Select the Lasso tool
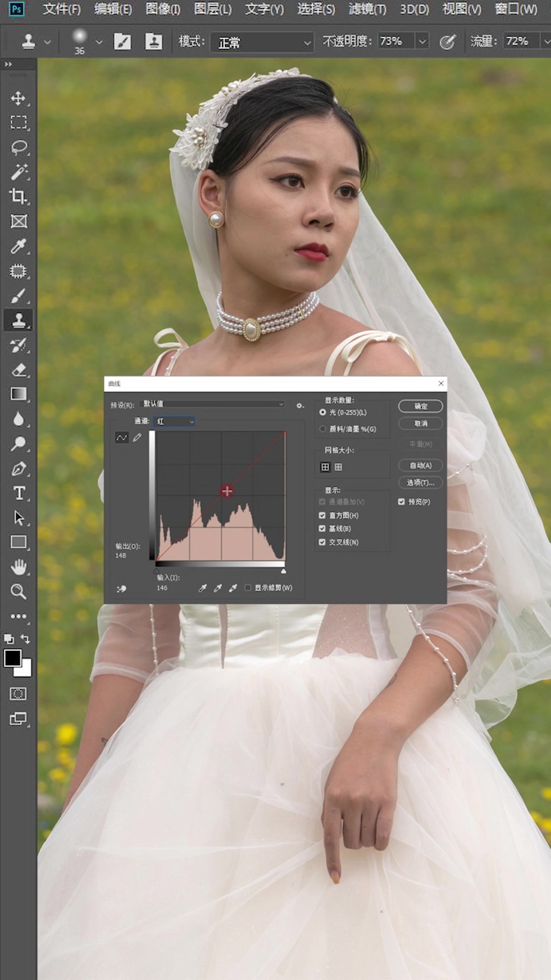Image resolution: width=551 pixels, height=980 pixels. [18, 148]
